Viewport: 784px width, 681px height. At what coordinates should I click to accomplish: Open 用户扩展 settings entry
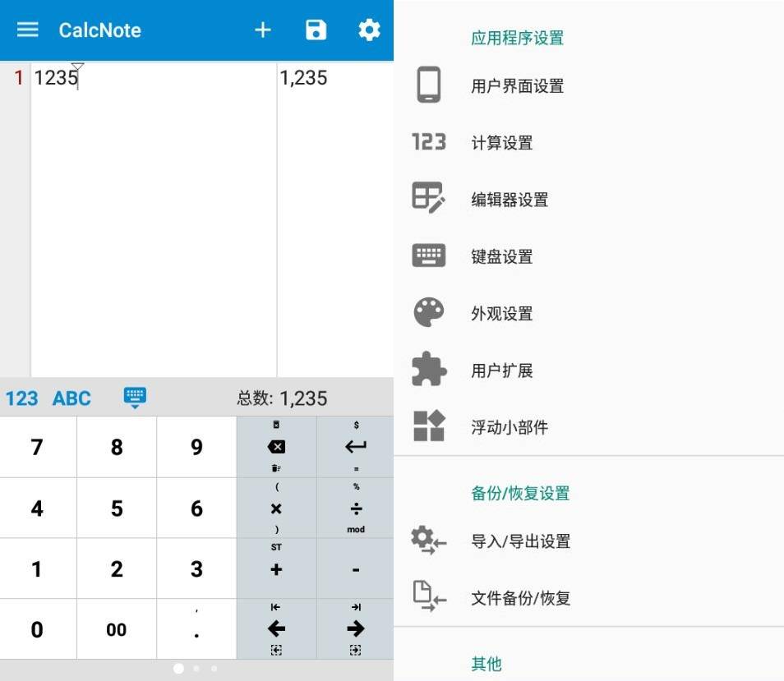(x=588, y=370)
